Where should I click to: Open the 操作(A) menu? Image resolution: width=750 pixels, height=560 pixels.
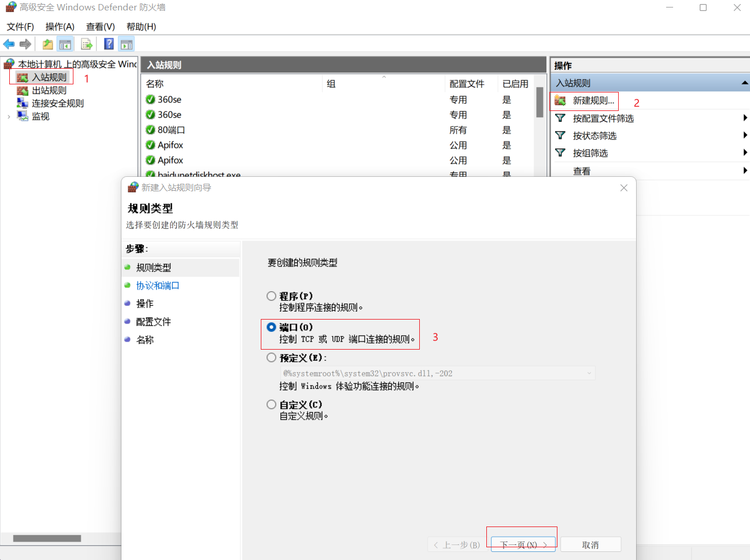pos(60,27)
